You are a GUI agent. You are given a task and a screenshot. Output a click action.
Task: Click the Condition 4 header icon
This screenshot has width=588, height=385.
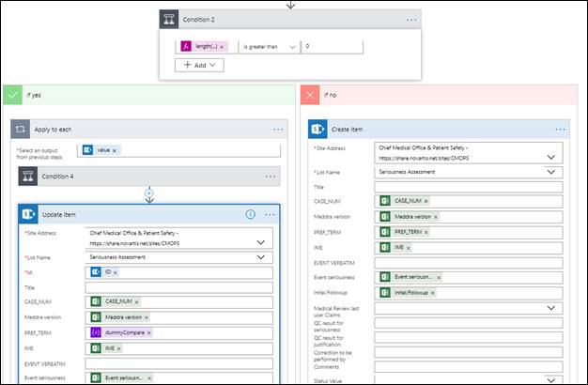coord(28,177)
